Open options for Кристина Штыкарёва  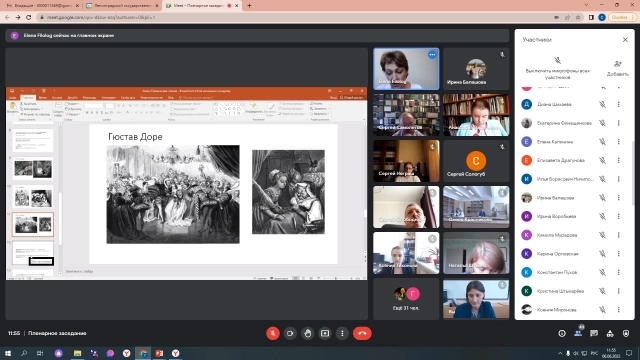coord(618,291)
